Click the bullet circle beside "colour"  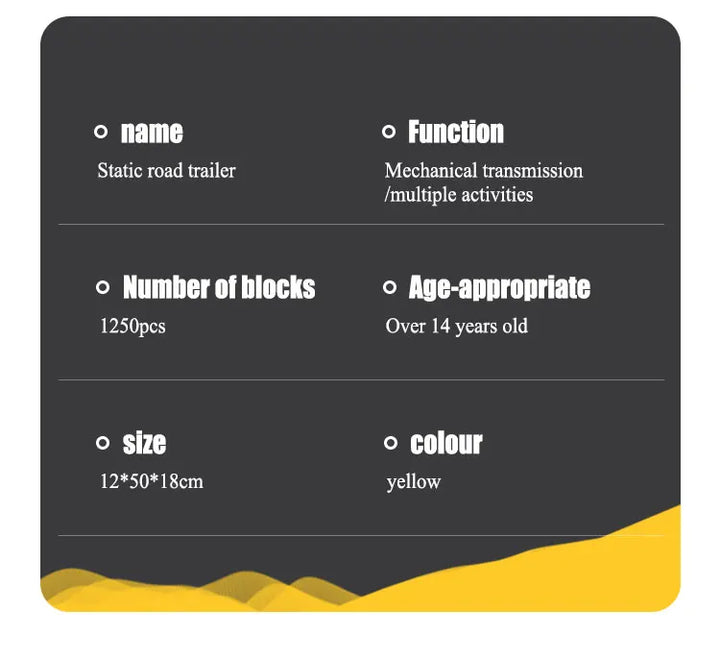390,443
